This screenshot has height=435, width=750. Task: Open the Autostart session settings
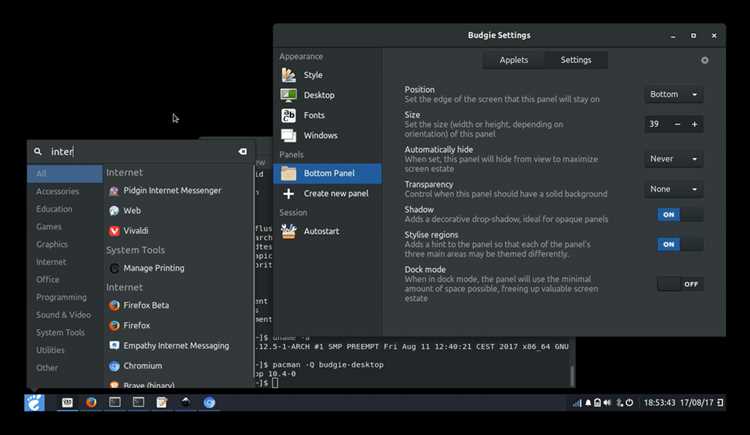point(328,231)
